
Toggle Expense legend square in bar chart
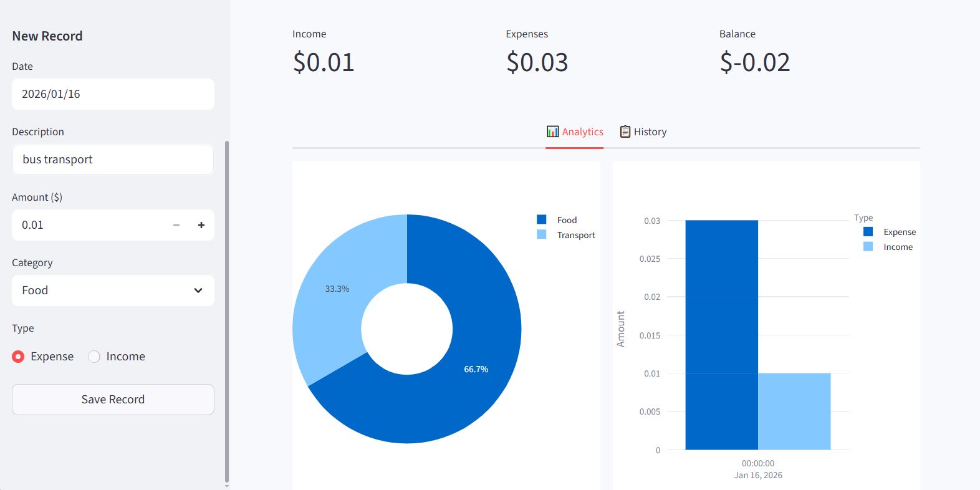[x=868, y=231]
